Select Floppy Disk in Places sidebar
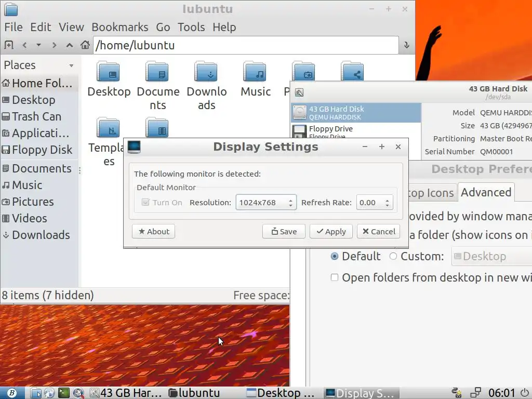 coord(39,150)
